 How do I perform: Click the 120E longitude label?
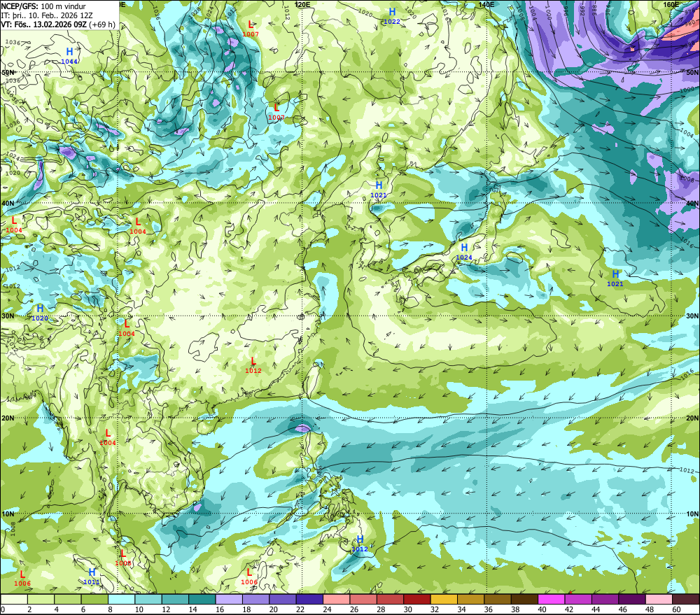[x=302, y=4]
